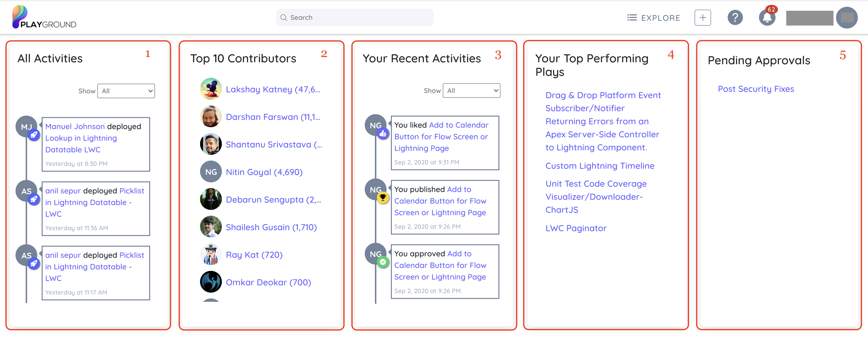Open approved Add to Calendar Button link
868x341 pixels.
[x=440, y=265]
